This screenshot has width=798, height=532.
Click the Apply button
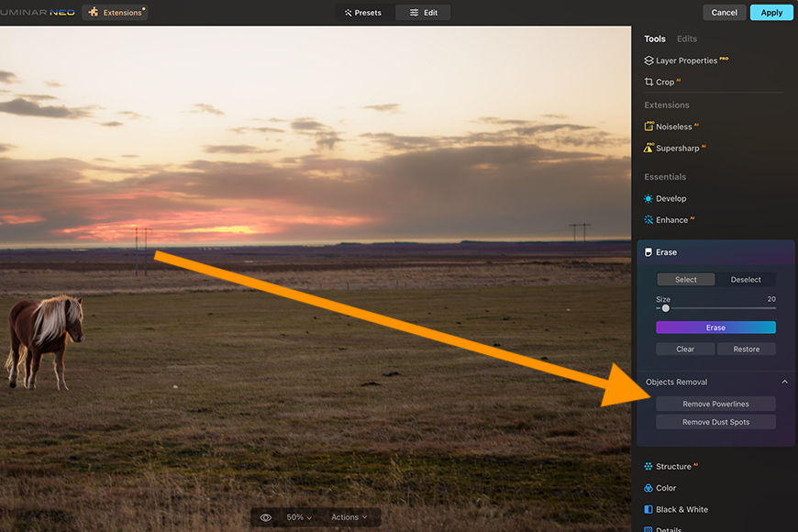[x=771, y=12]
